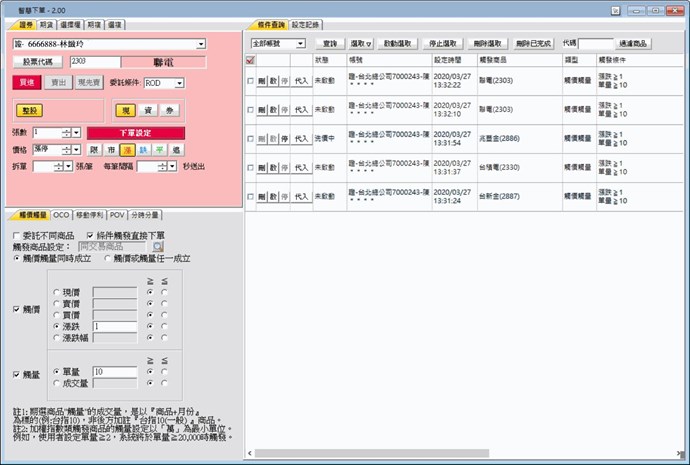The height and width of the screenshot is (465, 690).
Task: Click the 代碼 filter input field
Action: point(595,44)
